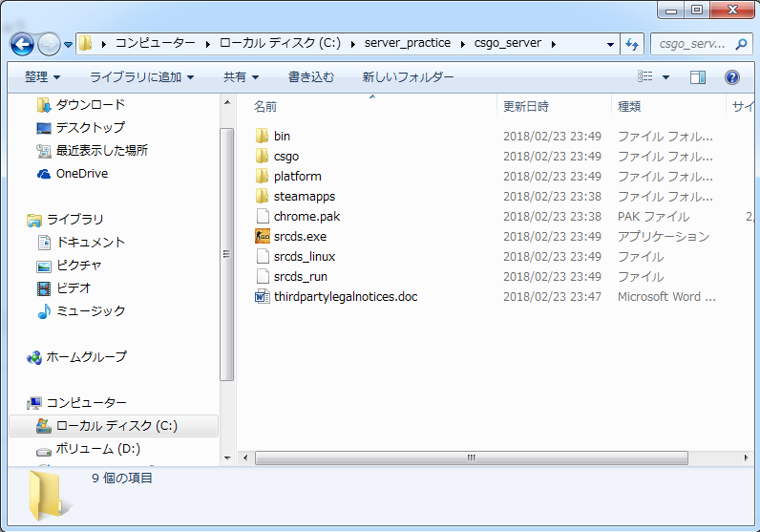This screenshot has height=532, width=760.
Task: Click the platform folder icon
Action: 263,176
